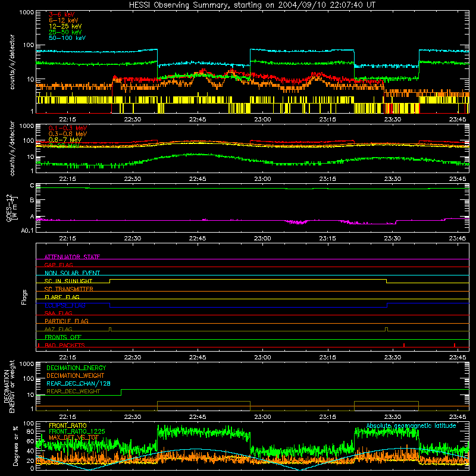This screenshot has width=476, height=476.
Task: Click the Degrees or % axis title
Action: [15, 446]
